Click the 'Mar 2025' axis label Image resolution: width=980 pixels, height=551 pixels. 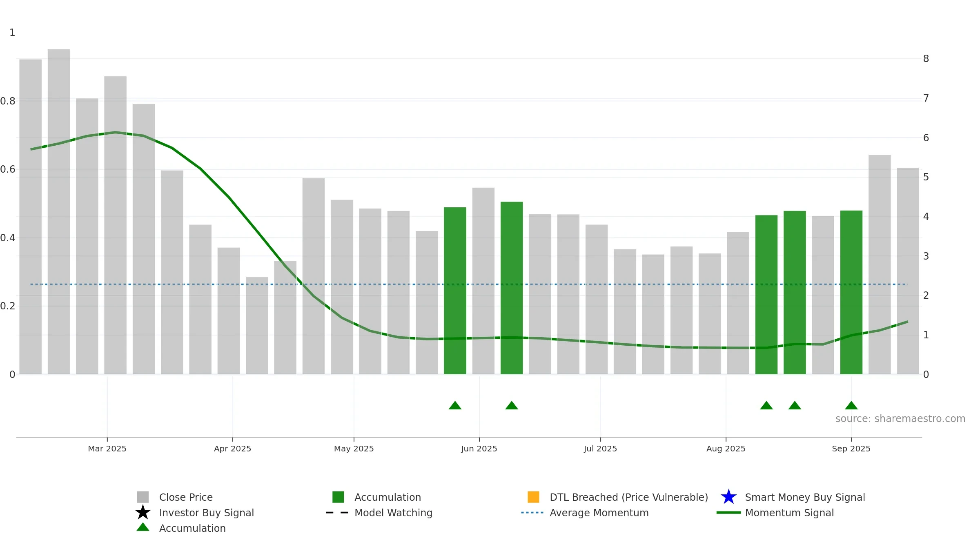click(107, 449)
